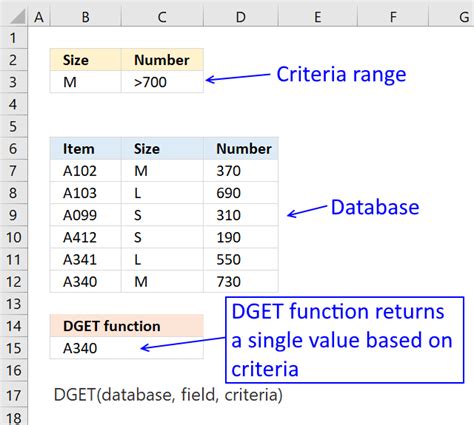Image resolution: width=474 pixels, height=425 pixels.
Task: Select row 13 header
Action: pos(13,304)
